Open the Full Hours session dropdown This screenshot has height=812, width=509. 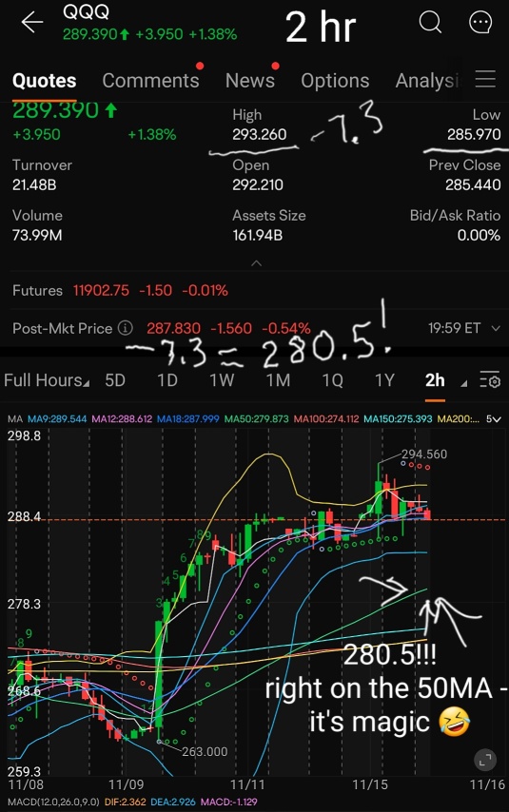(x=46, y=380)
